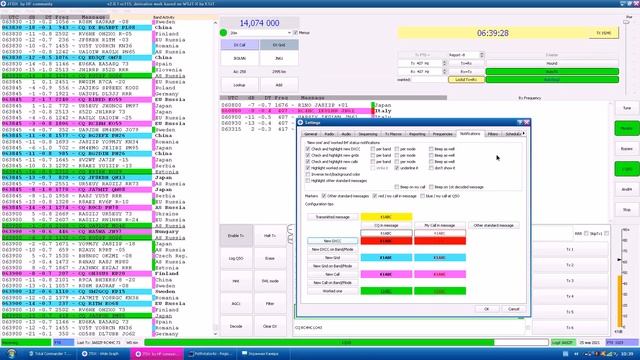Open the Frequencies settings tab
The height and width of the screenshot is (360, 640).
point(442,134)
